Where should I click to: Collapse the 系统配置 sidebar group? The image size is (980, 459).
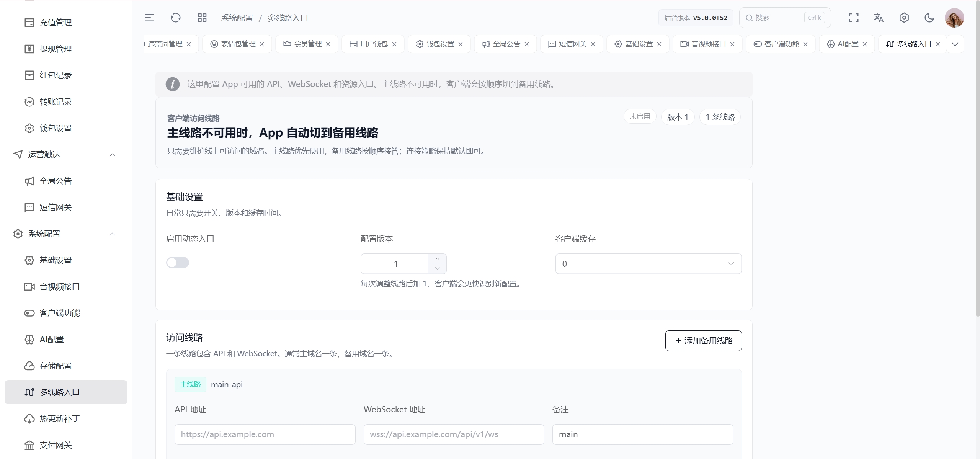click(66, 234)
